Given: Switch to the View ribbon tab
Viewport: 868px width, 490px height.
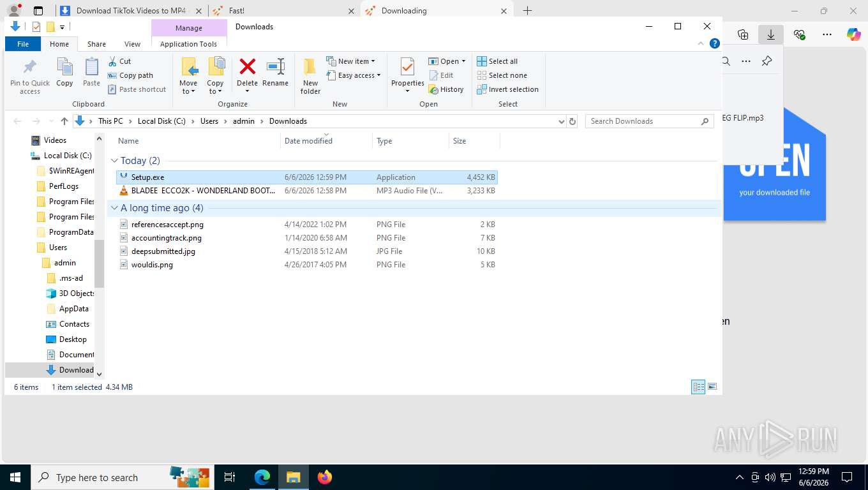Looking at the screenshot, I should point(132,44).
